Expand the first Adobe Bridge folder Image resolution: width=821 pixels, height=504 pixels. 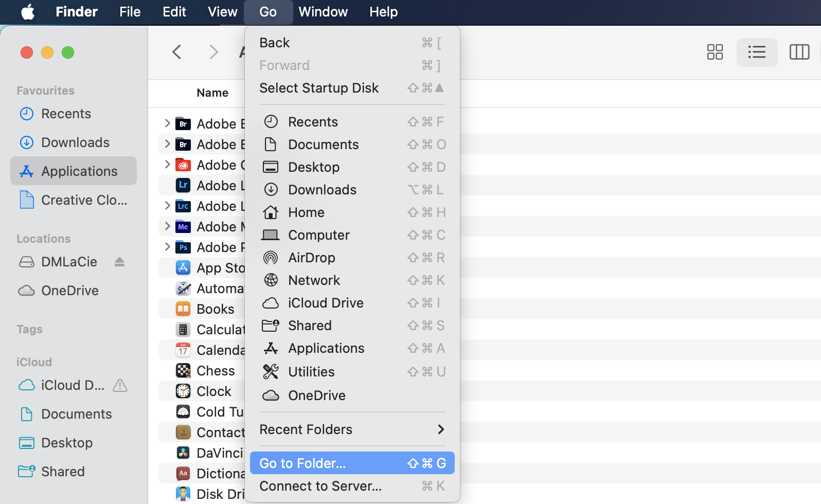tap(167, 123)
